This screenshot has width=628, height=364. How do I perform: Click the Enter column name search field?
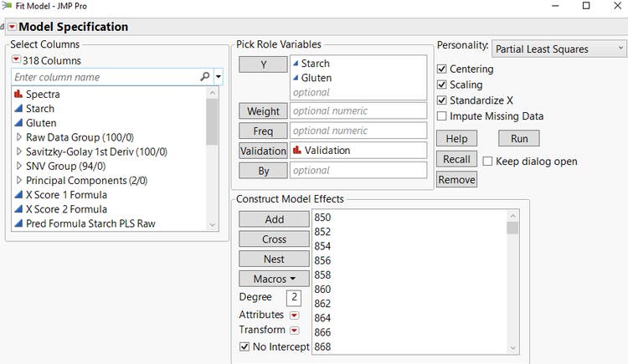[x=105, y=77]
